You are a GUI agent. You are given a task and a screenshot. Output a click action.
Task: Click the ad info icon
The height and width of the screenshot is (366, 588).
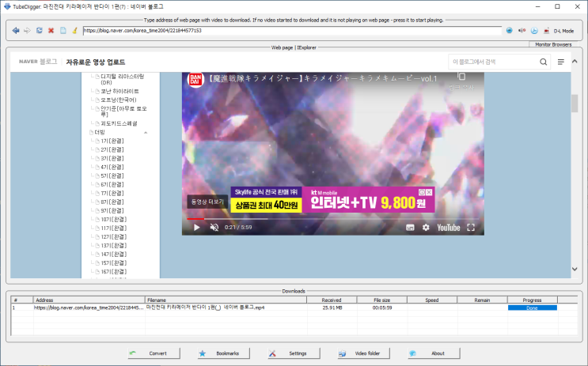[422, 192]
